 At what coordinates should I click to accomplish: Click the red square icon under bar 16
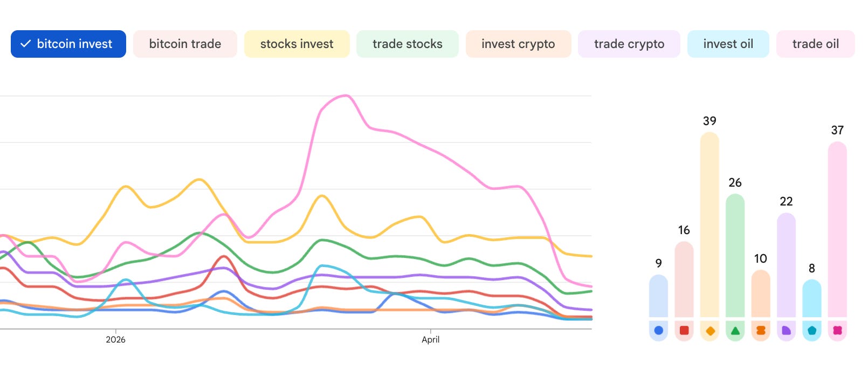pyautogui.click(x=684, y=331)
